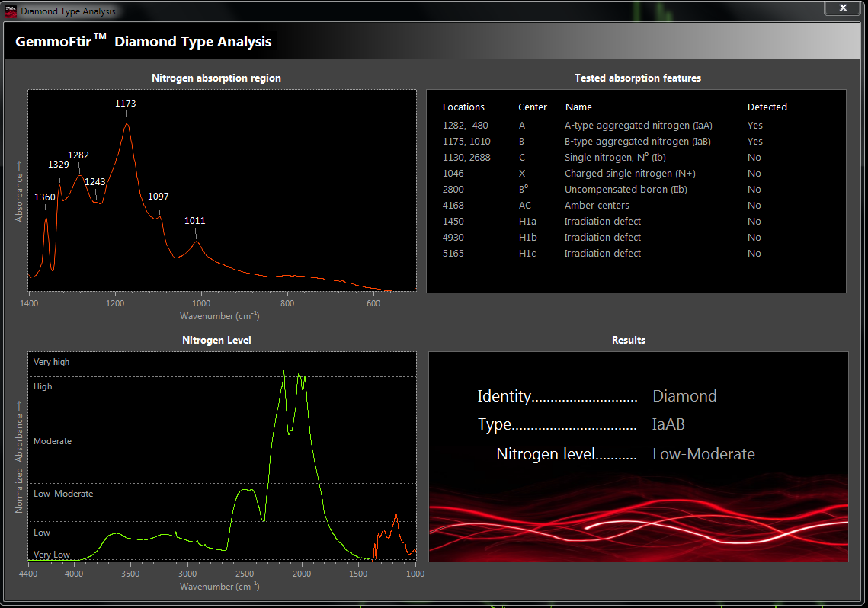Click Yes in the A-type row
868x608 pixels.
click(754, 126)
